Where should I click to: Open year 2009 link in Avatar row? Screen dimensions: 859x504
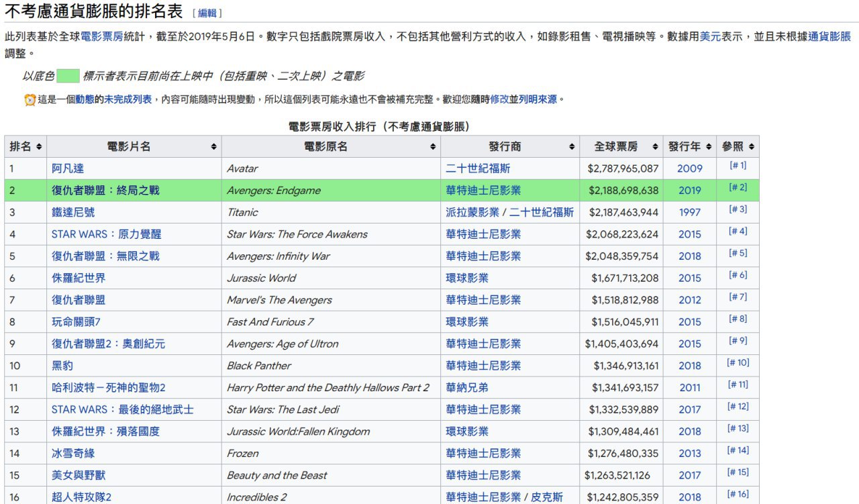click(689, 168)
